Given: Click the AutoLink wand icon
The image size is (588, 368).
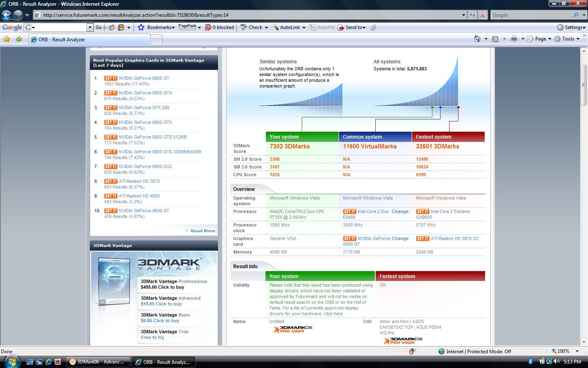Looking at the screenshot, I should 275,27.
